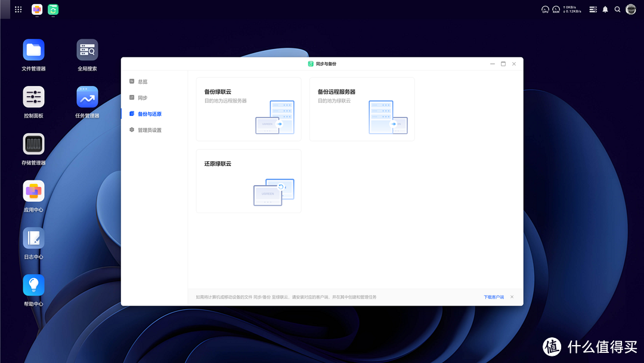Open 控制面板 desktop icon
The width and height of the screenshot is (644, 363).
tap(33, 97)
